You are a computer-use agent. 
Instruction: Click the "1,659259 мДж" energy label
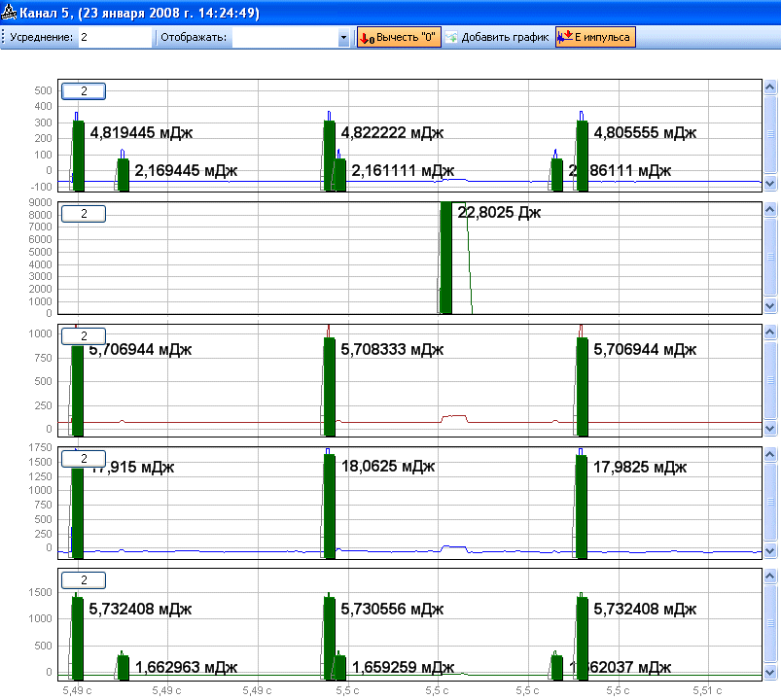[404, 667]
